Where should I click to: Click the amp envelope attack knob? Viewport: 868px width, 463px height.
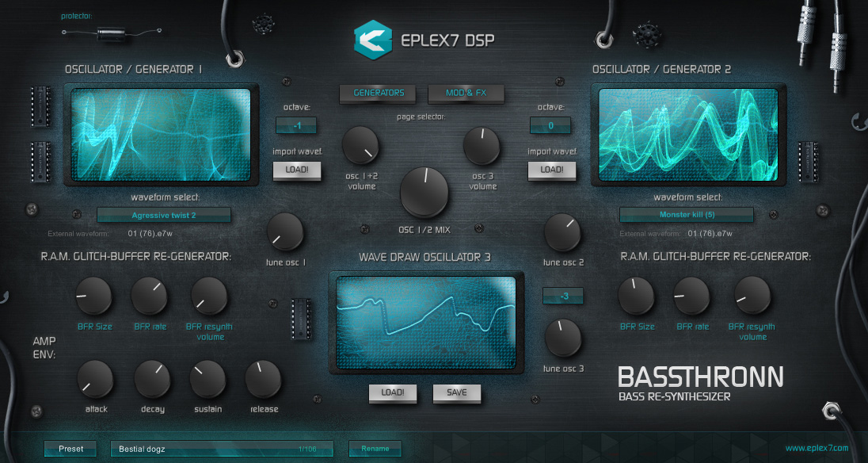95,380
